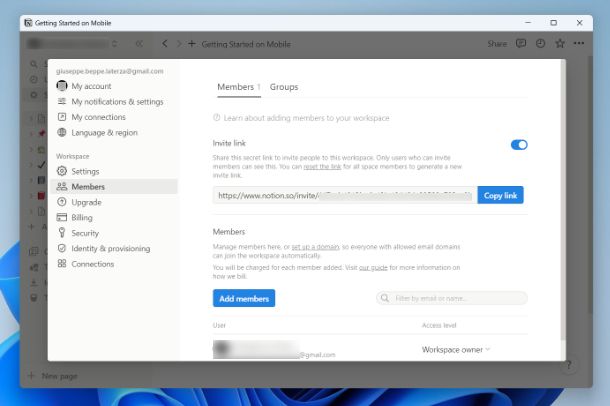Click the Getting Started on Mobile breadcrumb

click(x=246, y=44)
